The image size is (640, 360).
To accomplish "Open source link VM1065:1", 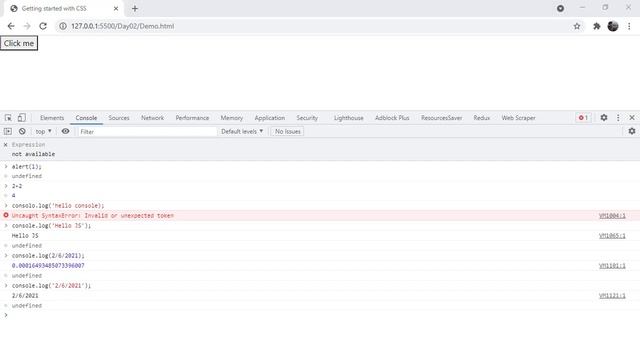I will point(612,236).
